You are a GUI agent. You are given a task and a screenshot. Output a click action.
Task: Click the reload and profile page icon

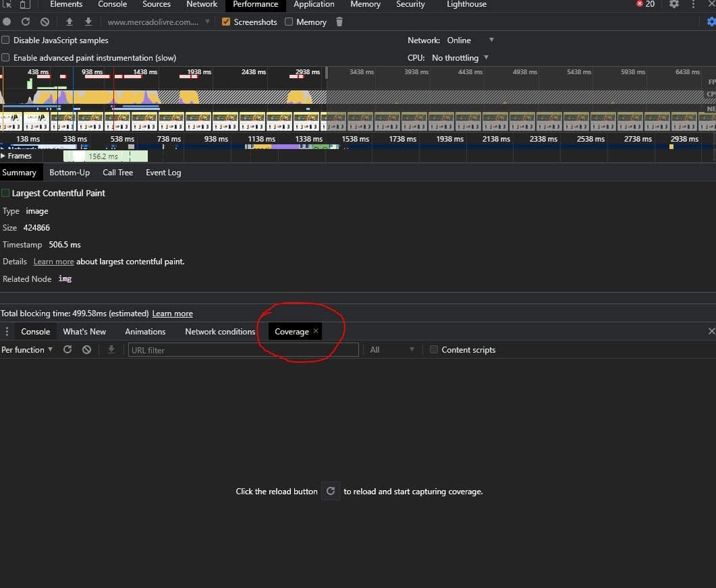(26, 22)
